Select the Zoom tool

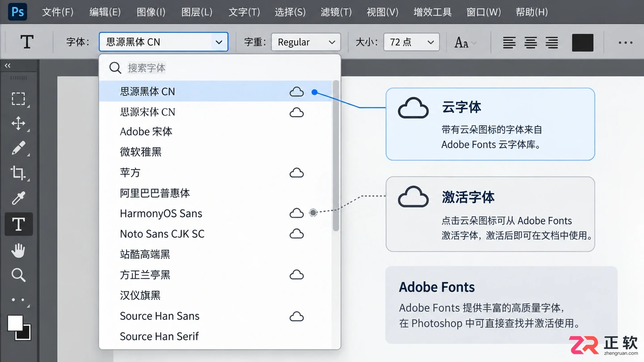(x=18, y=275)
